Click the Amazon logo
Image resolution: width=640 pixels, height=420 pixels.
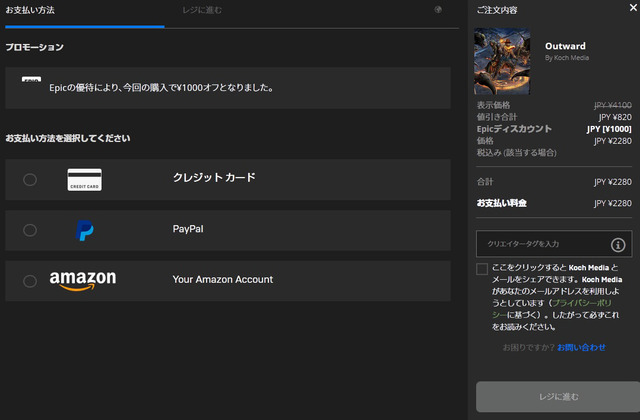tap(83, 281)
